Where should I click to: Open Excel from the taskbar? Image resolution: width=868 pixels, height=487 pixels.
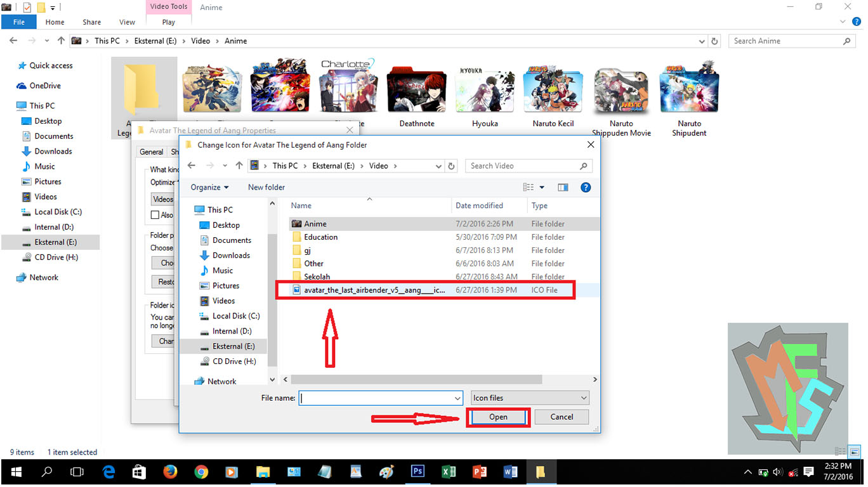pos(449,472)
